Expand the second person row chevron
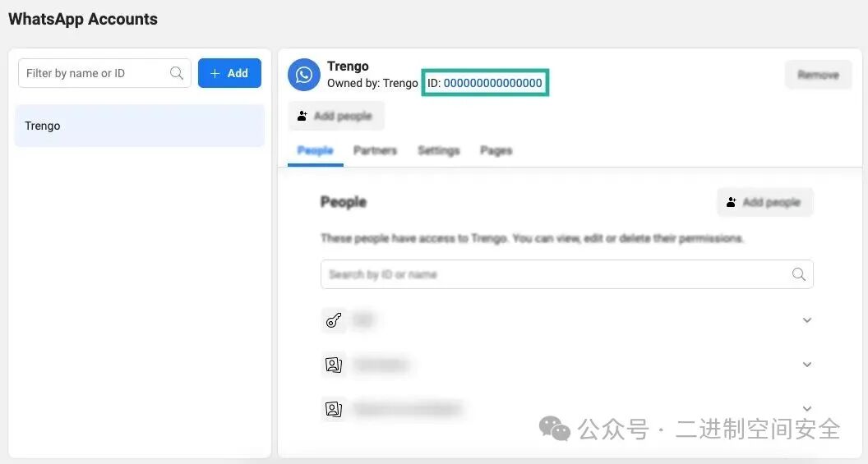 tap(807, 365)
